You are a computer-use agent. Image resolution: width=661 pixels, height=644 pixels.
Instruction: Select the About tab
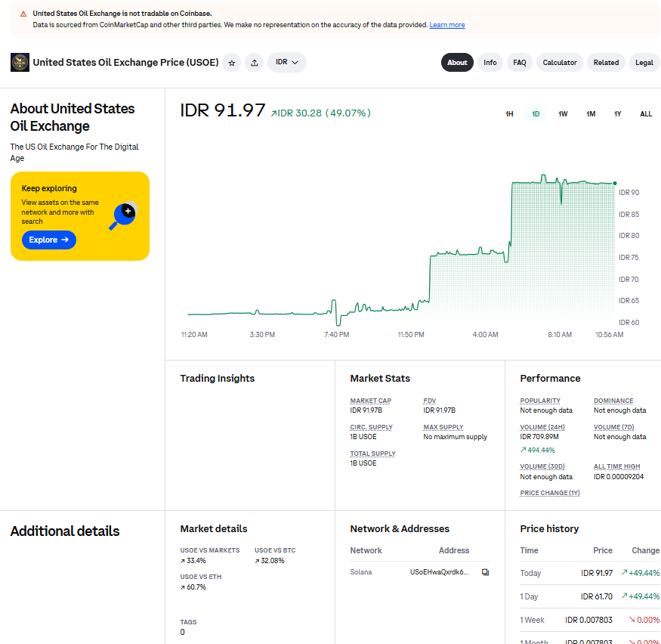pyautogui.click(x=457, y=63)
